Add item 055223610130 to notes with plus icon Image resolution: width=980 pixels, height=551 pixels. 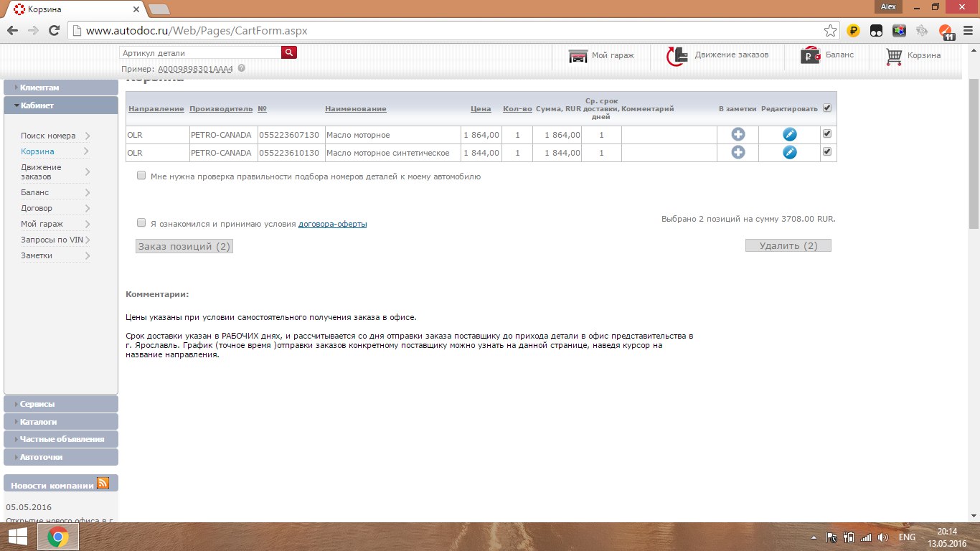(738, 152)
